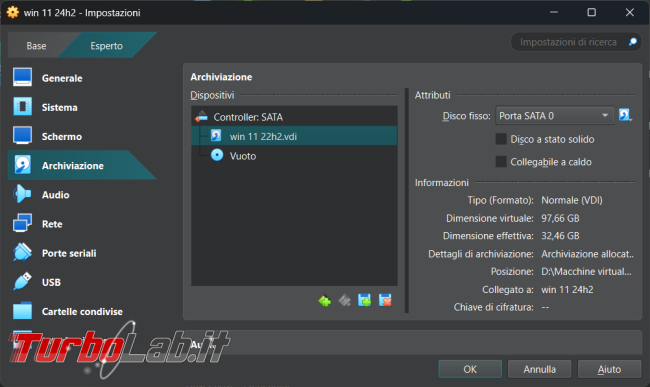This screenshot has height=387, width=650.
Task: Click the 97,66 GB virtual size value
Action: pyautogui.click(x=560, y=218)
